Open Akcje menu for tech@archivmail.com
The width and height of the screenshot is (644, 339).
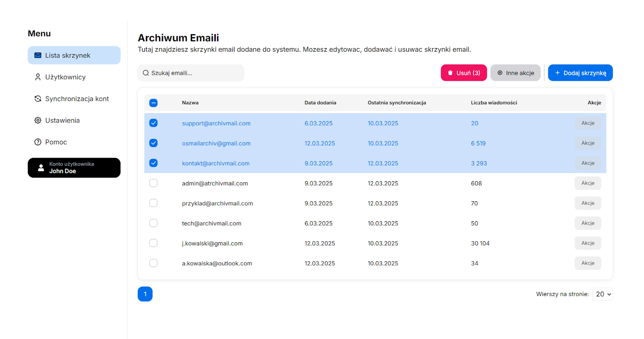coord(588,223)
